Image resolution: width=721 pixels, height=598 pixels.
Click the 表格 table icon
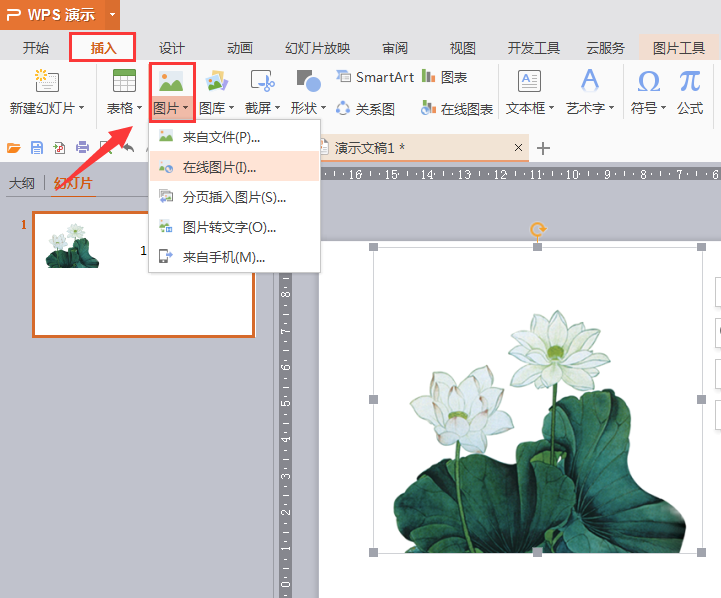tap(124, 81)
